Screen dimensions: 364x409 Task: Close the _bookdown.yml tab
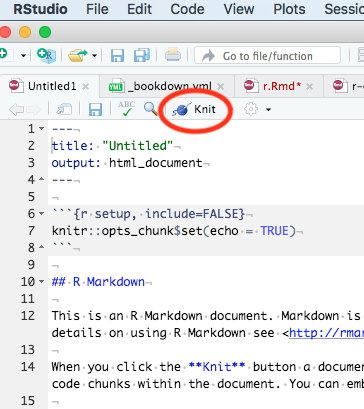(220, 87)
